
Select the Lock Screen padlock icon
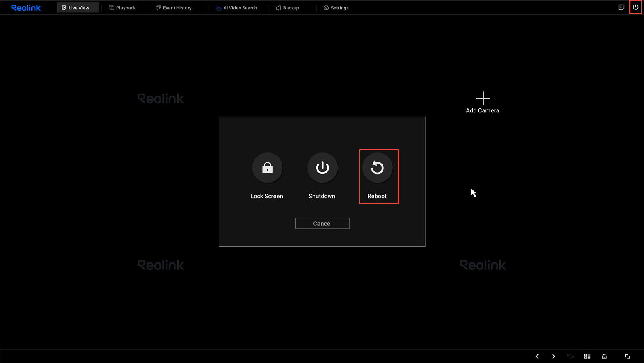click(x=267, y=168)
